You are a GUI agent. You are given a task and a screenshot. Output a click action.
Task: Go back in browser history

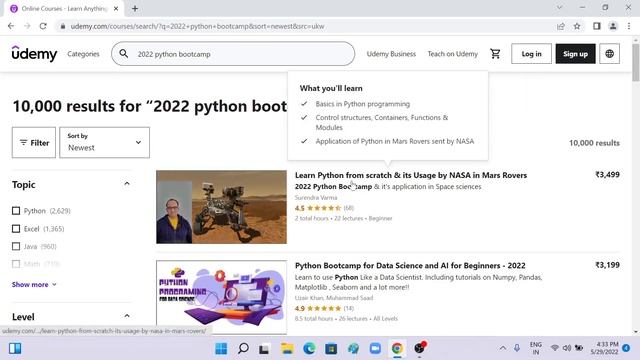[11, 26]
